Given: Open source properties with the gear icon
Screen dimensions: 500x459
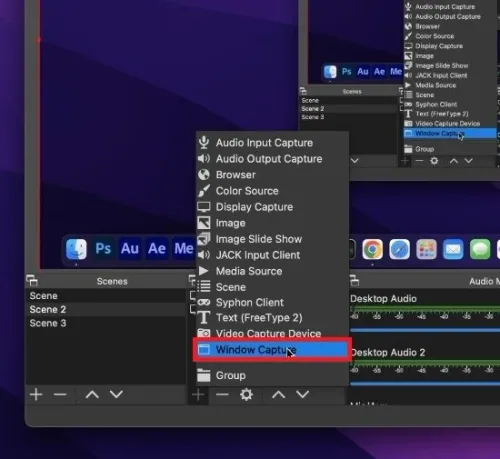Looking at the screenshot, I should click(x=246, y=395).
